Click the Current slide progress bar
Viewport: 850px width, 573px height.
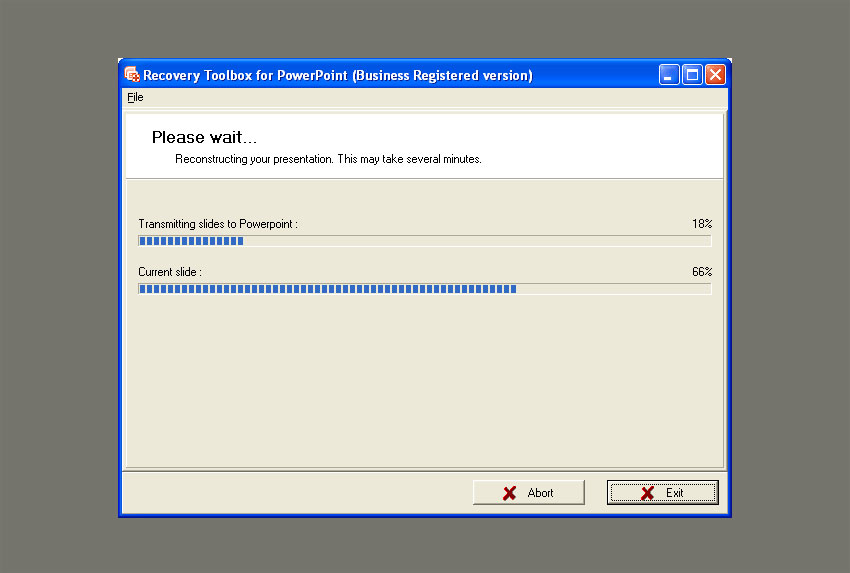(x=424, y=289)
